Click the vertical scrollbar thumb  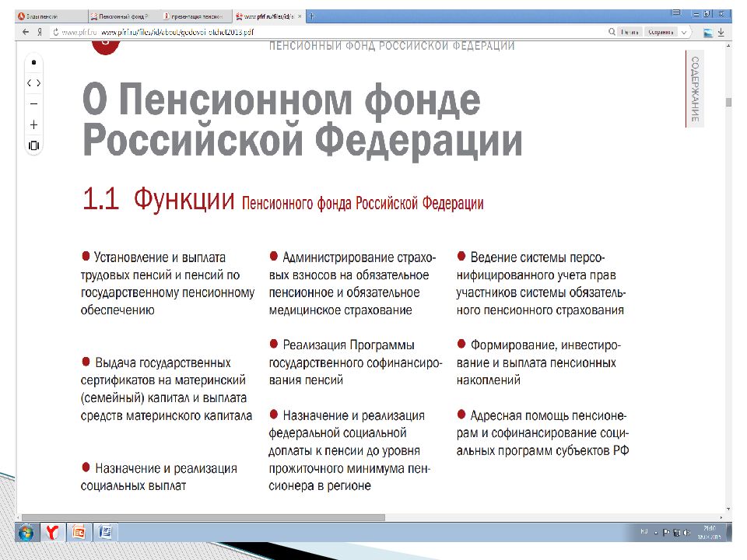(x=728, y=102)
